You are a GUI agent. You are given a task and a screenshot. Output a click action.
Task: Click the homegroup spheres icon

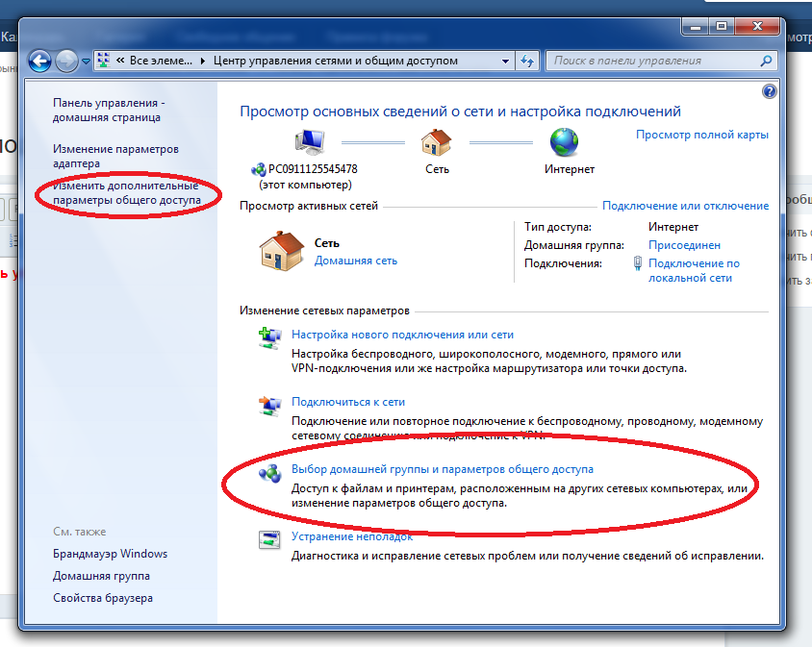point(269,473)
